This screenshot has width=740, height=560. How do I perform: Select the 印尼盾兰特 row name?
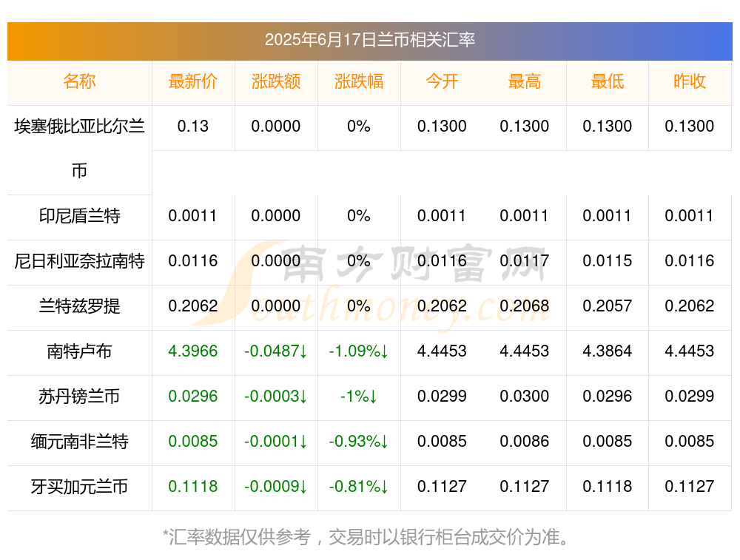point(79,216)
